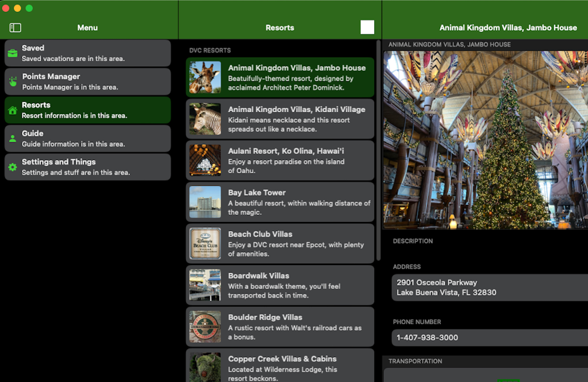Toggle the sidebar with the panel icon

coord(15,28)
